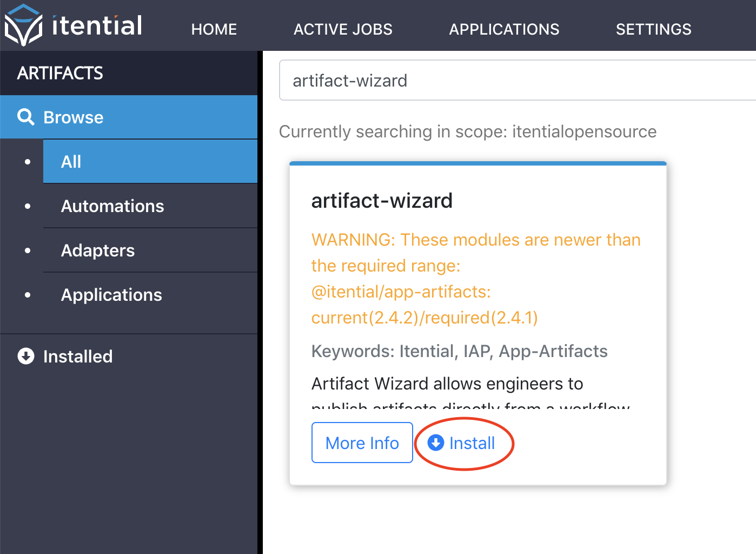This screenshot has height=554, width=756.
Task: Open the APPLICATIONS top menu
Action: coord(504,29)
